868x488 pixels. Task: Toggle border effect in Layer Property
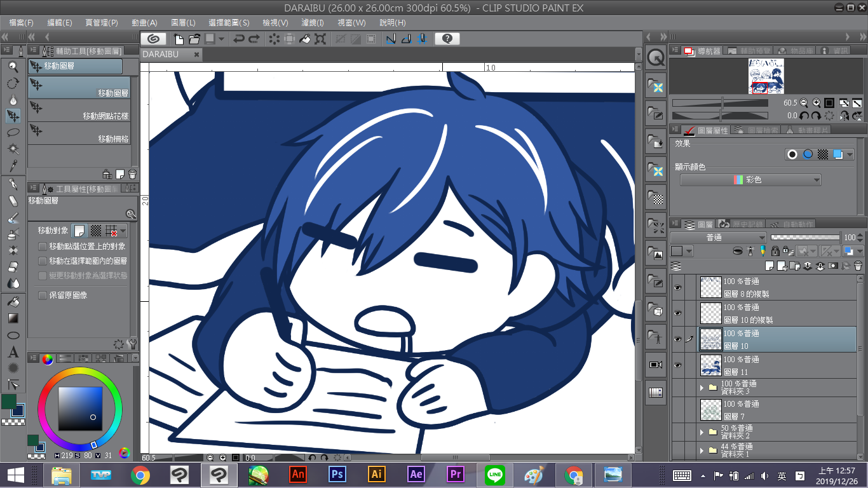(x=792, y=154)
